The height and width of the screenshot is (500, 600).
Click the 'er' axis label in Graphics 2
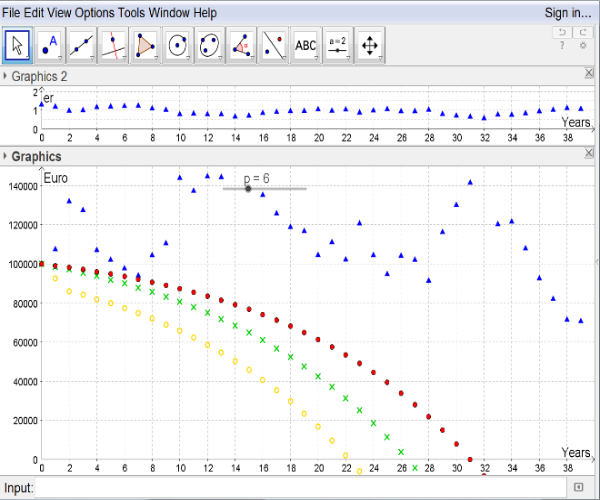pos(48,98)
